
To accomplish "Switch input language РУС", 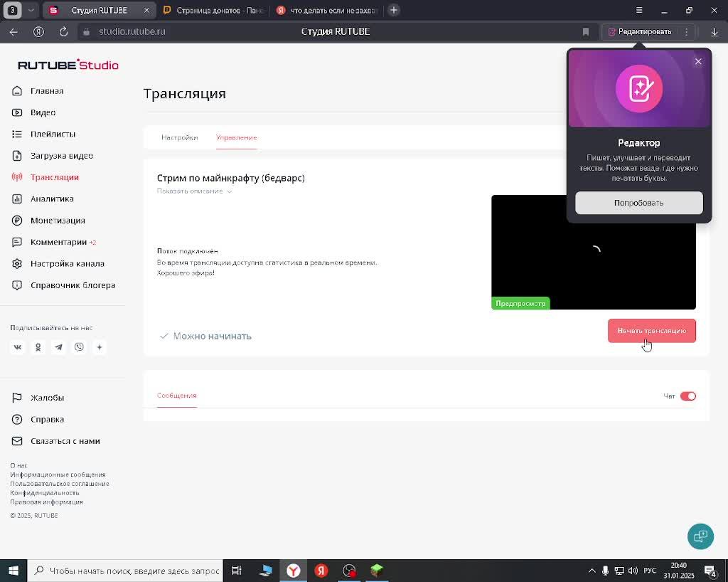I will (650, 571).
